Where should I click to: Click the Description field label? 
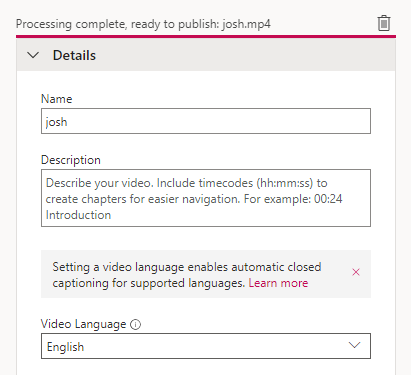click(x=71, y=160)
